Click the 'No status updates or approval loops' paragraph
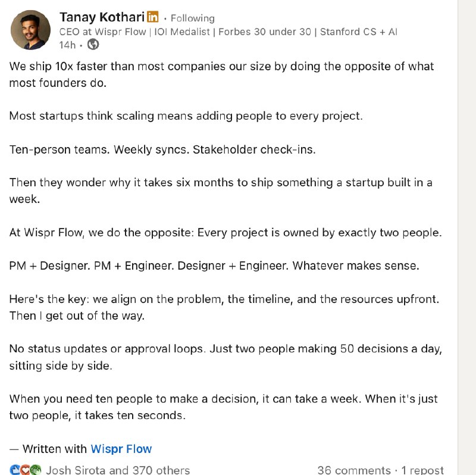The height and width of the screenshot is (475, 476). click(x=225, y=357)
